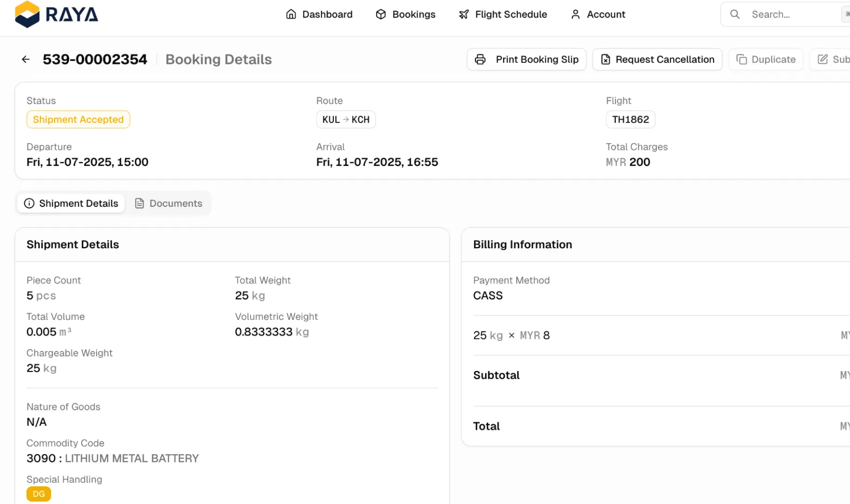
Task: Open the TH1862 flight chip
Action: point(630,119)
